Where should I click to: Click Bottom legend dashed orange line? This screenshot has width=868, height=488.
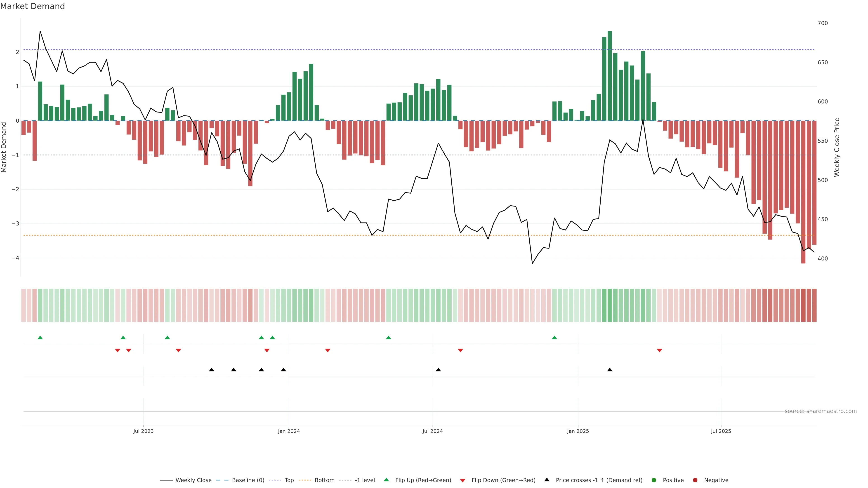pos(305,480)
